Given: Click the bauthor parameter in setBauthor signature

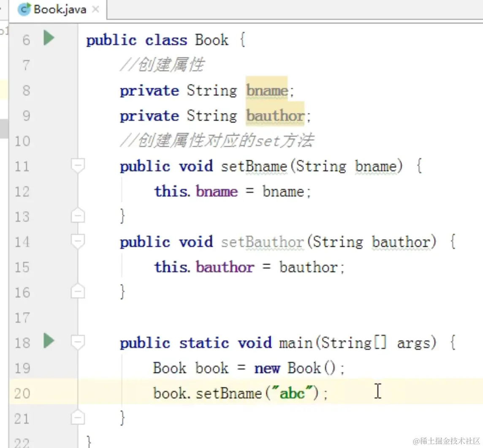Looking at the screenshot, I should [x=401, y=242].
